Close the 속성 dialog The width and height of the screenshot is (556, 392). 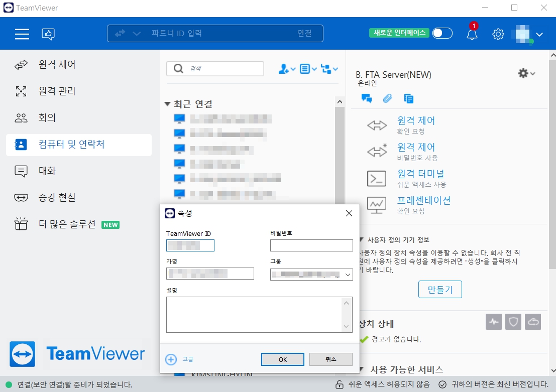coord(349,213)
